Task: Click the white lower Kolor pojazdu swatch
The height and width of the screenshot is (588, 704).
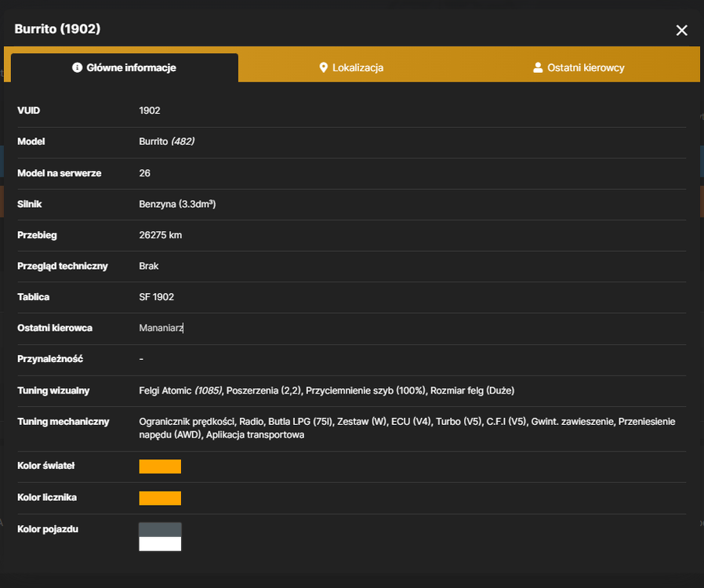Action: point(160,544)
